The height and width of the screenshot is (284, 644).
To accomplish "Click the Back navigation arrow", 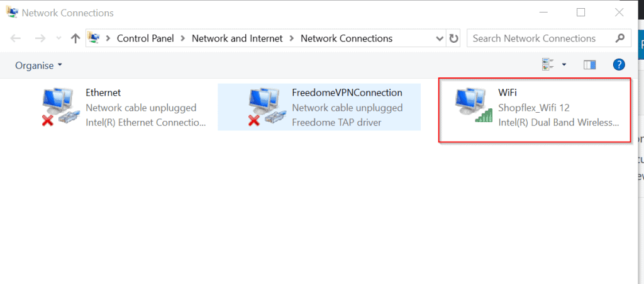I will [16, 38].
